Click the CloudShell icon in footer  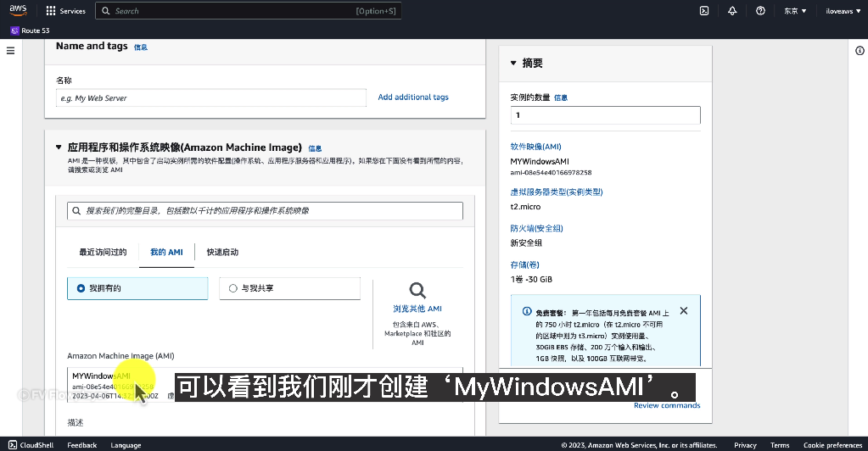pos(13,445)
